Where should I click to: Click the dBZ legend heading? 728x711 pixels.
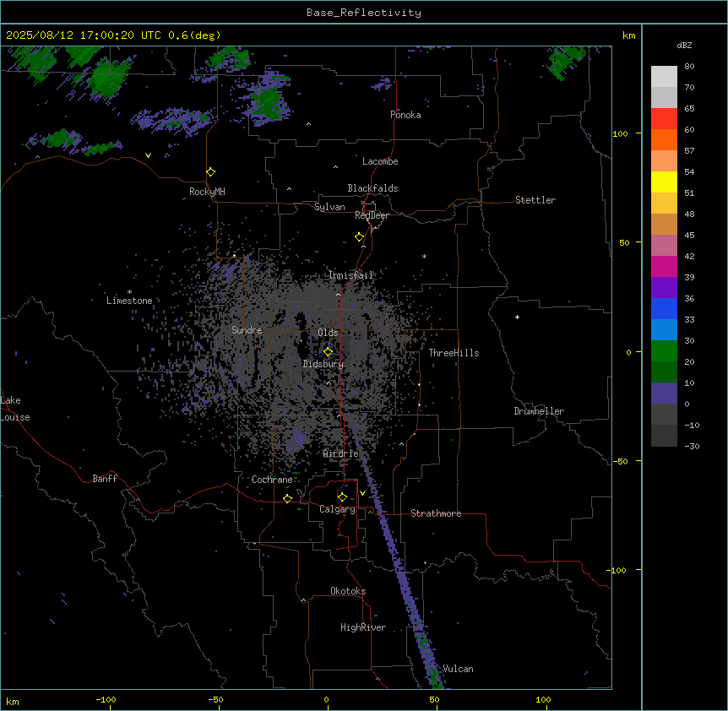coord(684,45)
